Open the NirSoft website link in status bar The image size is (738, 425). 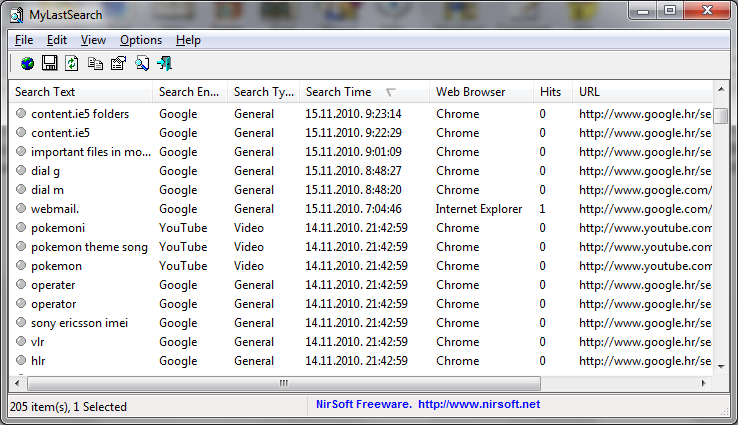click(x=423, y=404)
